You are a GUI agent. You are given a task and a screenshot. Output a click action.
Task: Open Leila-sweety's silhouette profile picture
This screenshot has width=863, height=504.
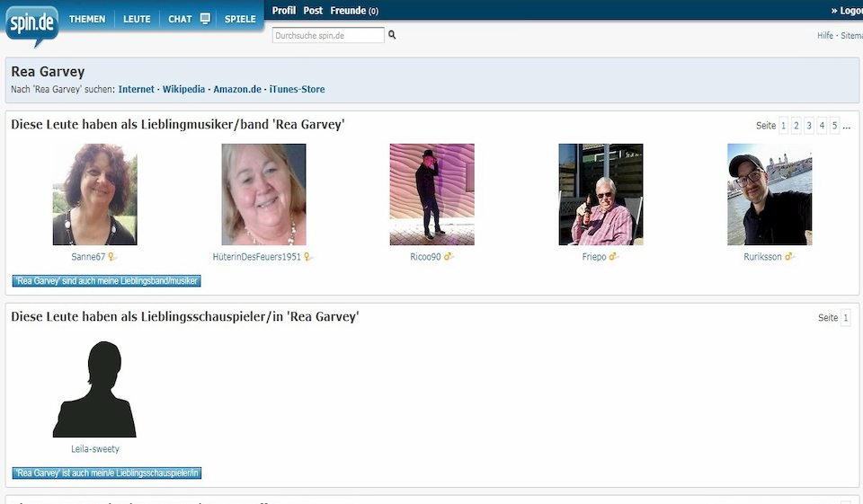pos(94,389)
